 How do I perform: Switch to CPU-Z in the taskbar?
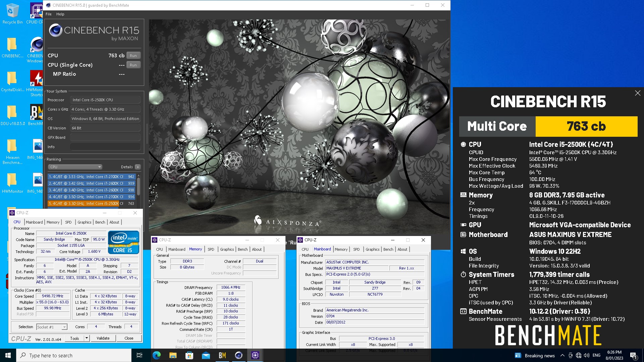(x=255, y=355)
